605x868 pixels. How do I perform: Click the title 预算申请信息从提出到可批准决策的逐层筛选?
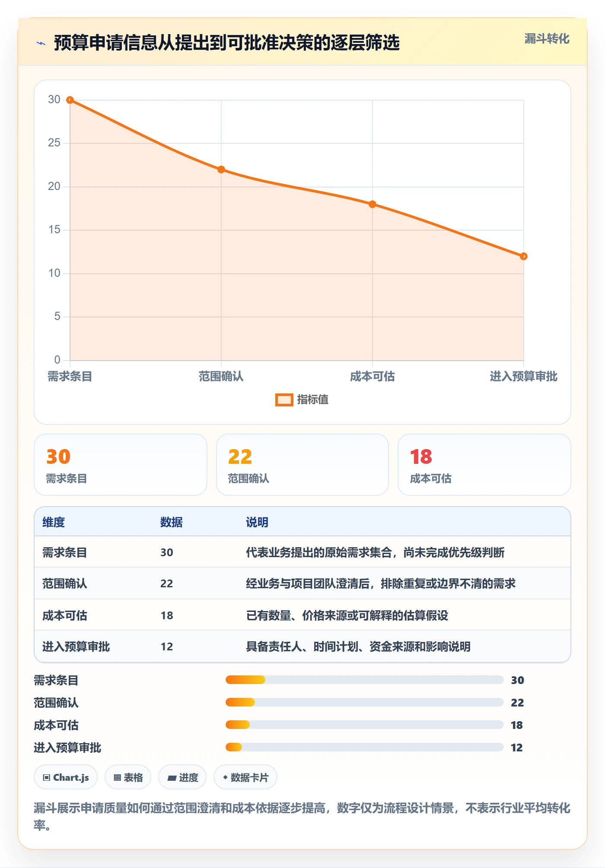(227, 43)
